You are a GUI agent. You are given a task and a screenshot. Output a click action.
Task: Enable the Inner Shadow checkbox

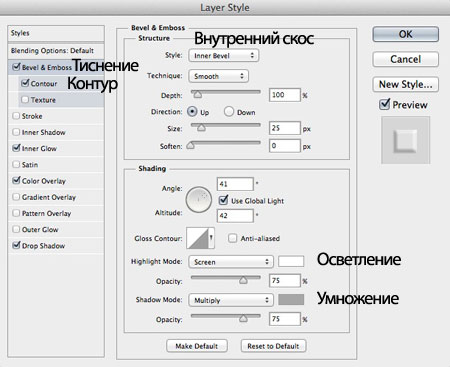16,132
